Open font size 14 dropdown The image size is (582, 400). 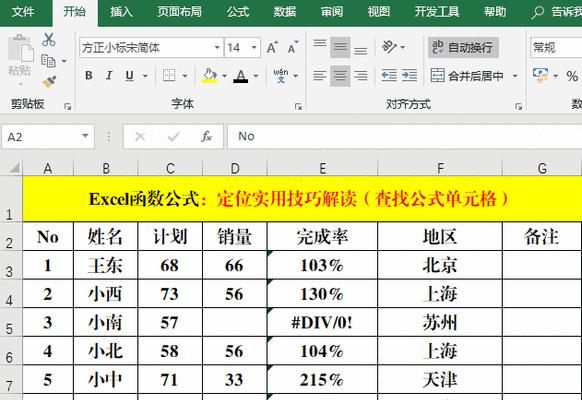point(254,47)
